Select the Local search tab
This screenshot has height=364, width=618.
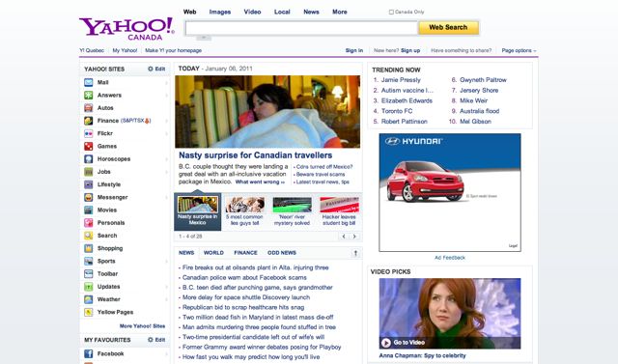282,12
